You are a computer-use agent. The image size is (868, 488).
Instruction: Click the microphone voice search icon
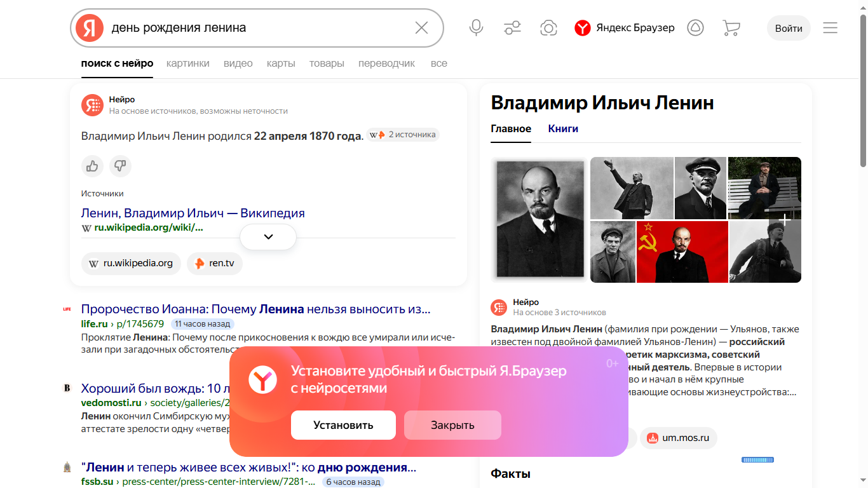[x=476, y=27]
